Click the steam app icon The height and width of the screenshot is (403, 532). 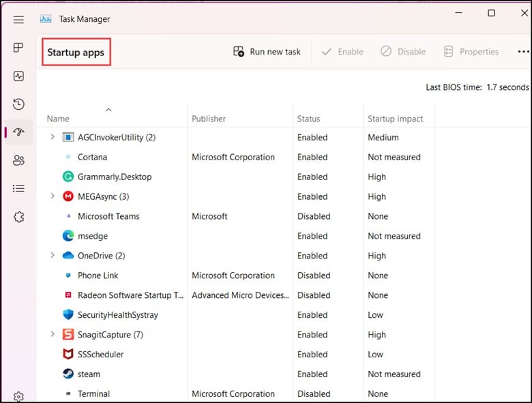click(x=68, y=374)
